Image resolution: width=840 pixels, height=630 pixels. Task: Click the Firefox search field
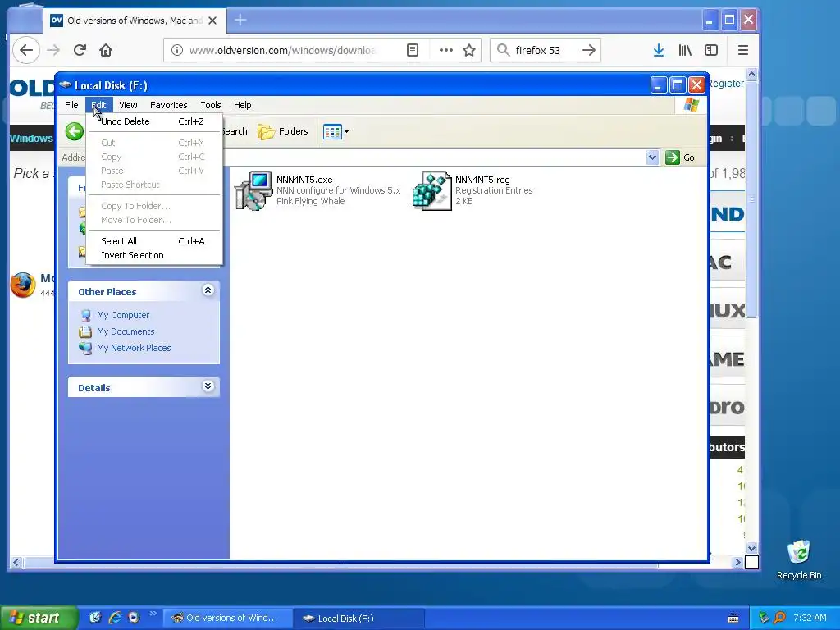tap(544, 50)
